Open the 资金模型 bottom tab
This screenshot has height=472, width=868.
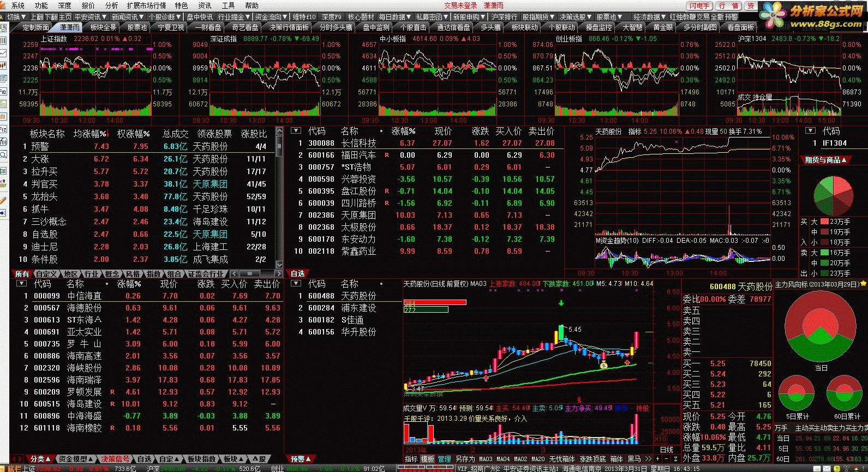76,459
